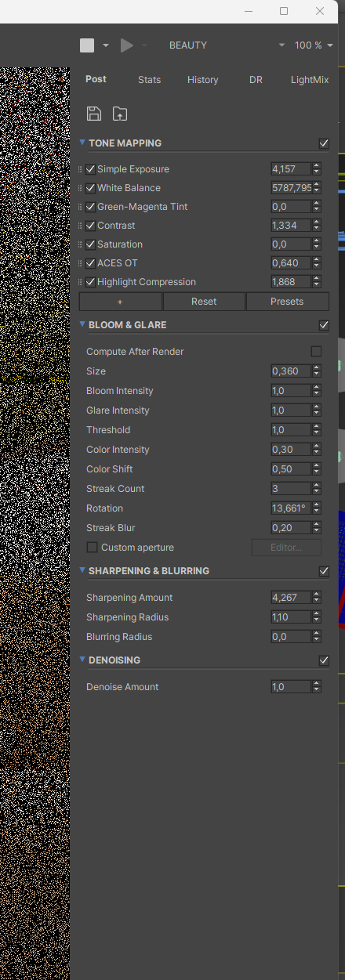Enable Compute After Render checkbox
The image size is (345, 980).
tap(316, 352)
